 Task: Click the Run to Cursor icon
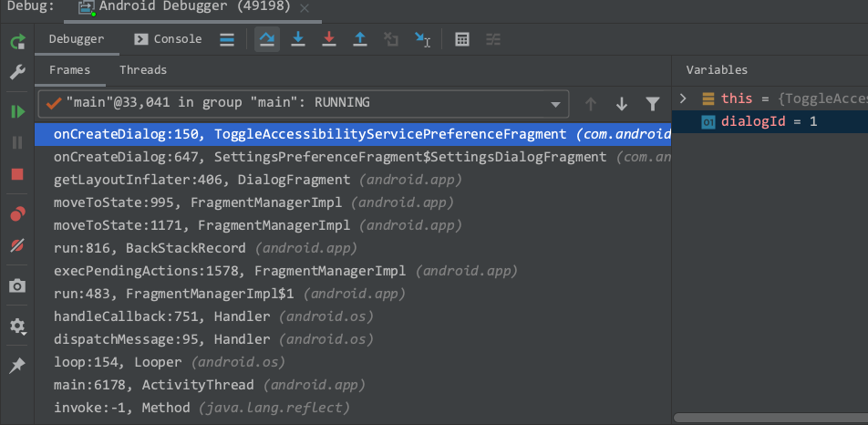pyautogui.click(x=422, y=39)
